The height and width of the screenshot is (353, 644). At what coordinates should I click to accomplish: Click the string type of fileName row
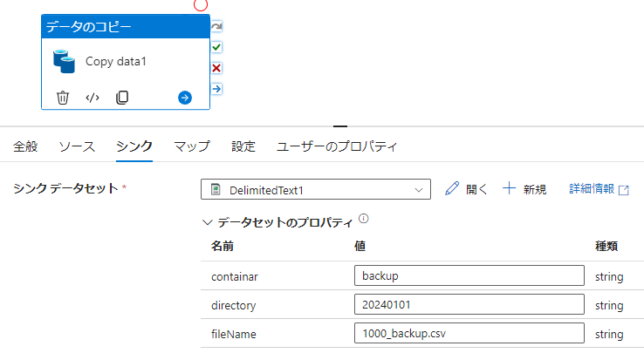[609, 335]
